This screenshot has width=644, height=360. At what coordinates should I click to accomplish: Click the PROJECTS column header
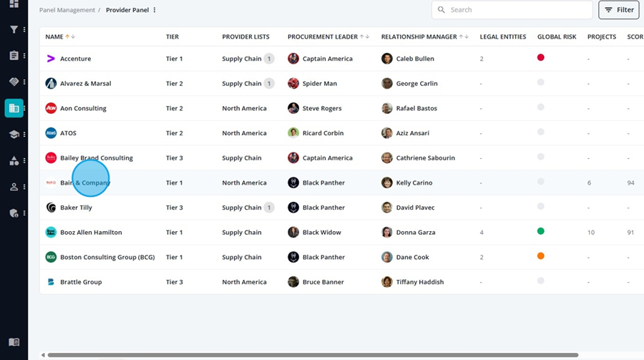602,37
